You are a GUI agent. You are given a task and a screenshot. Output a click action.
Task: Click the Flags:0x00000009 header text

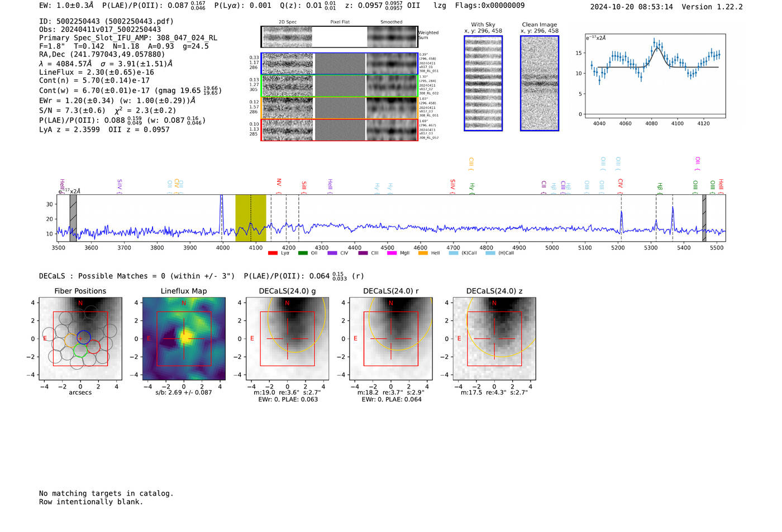pos(490,6)
